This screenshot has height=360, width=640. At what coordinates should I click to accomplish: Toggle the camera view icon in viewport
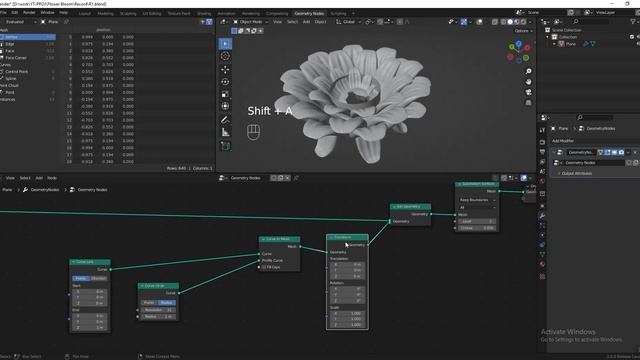pos(528,92)
